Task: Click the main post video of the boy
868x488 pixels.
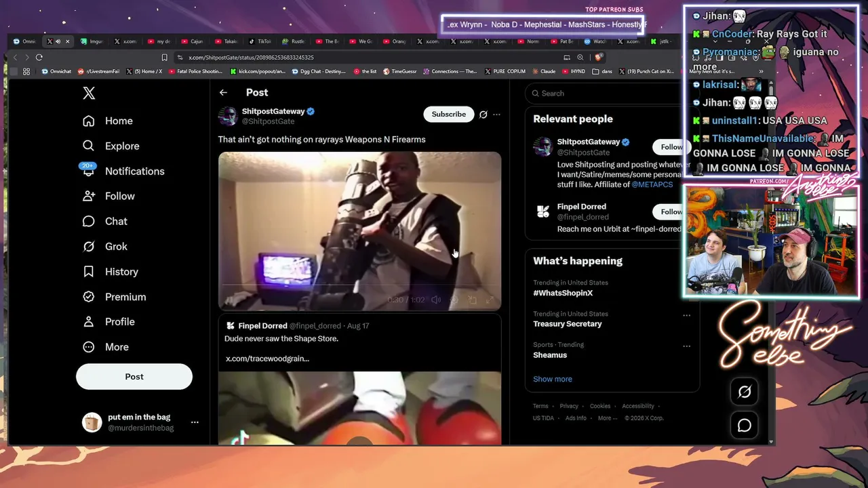Action: (x=359, y=231)
